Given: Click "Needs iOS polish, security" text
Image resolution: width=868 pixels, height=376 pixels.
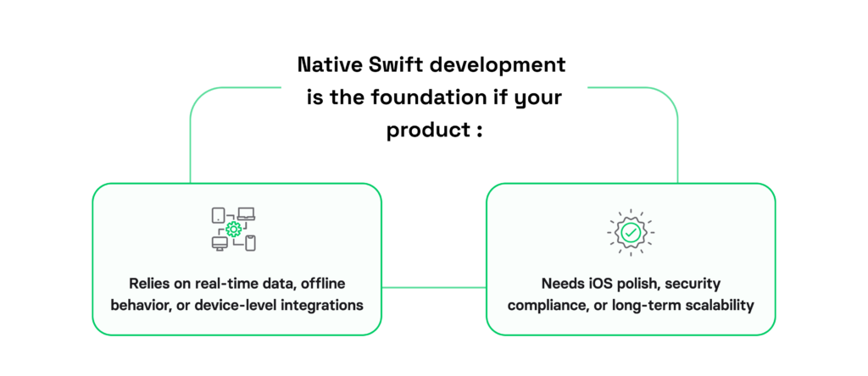Looking at the screenshot, I should click(631, 284).
